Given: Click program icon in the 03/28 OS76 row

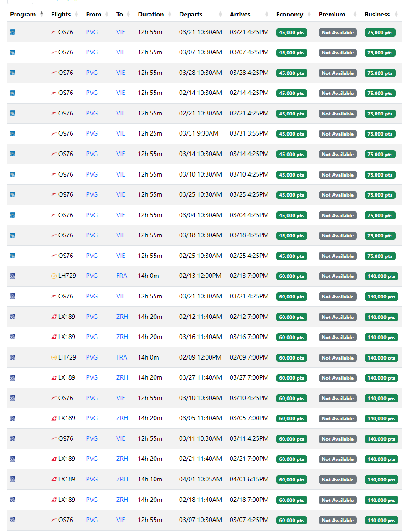Looking at the screenshot, I should tap(13, 73).
